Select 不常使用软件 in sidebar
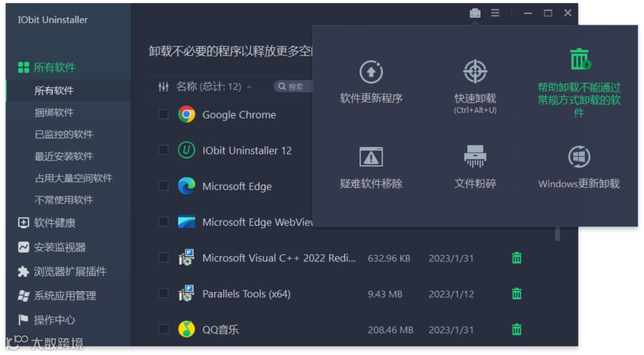The image size is (644, 355). (64, 200)
